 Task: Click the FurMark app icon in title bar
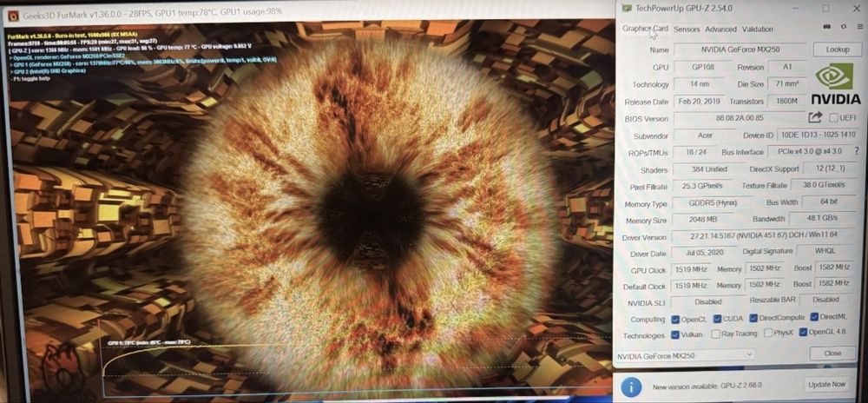[x=12, y=16]
